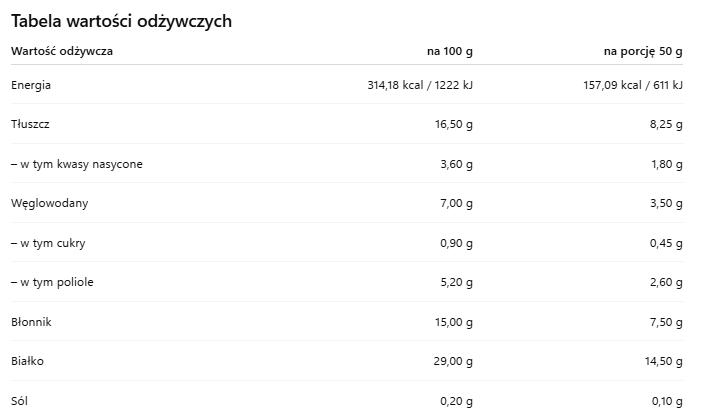Select the '– w tym poliole' label
The height and width of the screenshot is (420, 718).
52,282
